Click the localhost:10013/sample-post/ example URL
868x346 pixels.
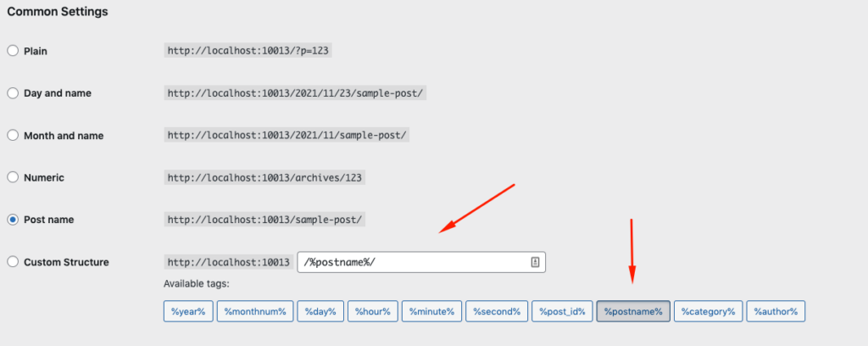coord(264,220)
